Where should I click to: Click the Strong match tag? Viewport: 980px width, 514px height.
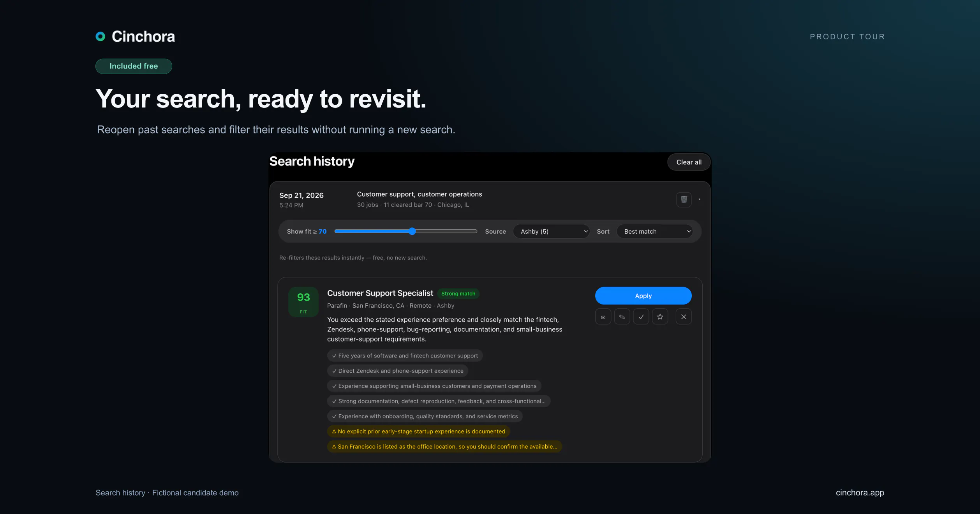pyautogui.click(x=458, y=294)
